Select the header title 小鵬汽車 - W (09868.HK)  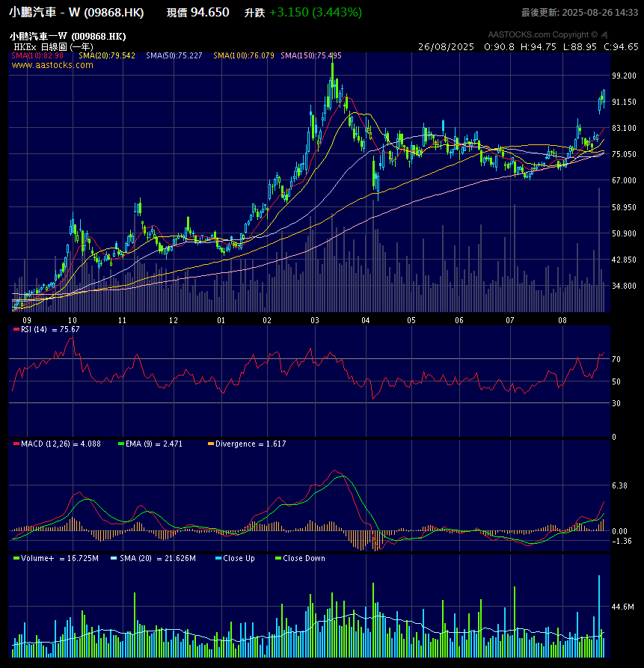[x=76, y=12]
